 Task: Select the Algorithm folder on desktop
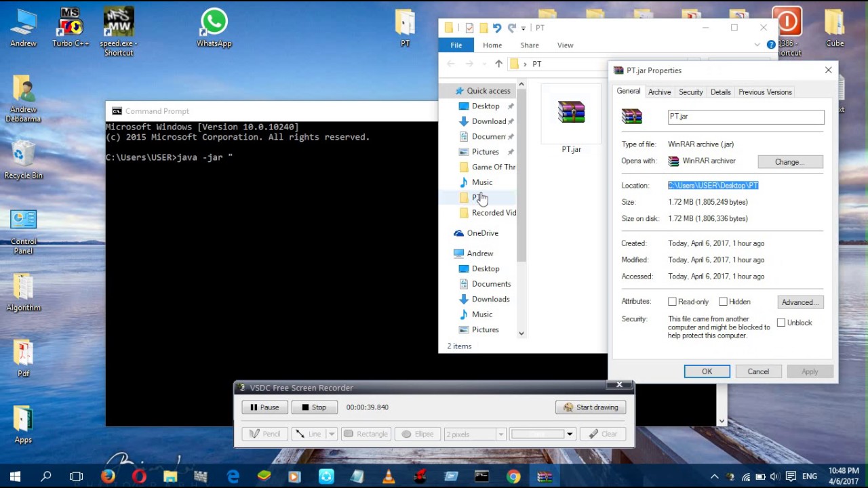pos(23,293)
